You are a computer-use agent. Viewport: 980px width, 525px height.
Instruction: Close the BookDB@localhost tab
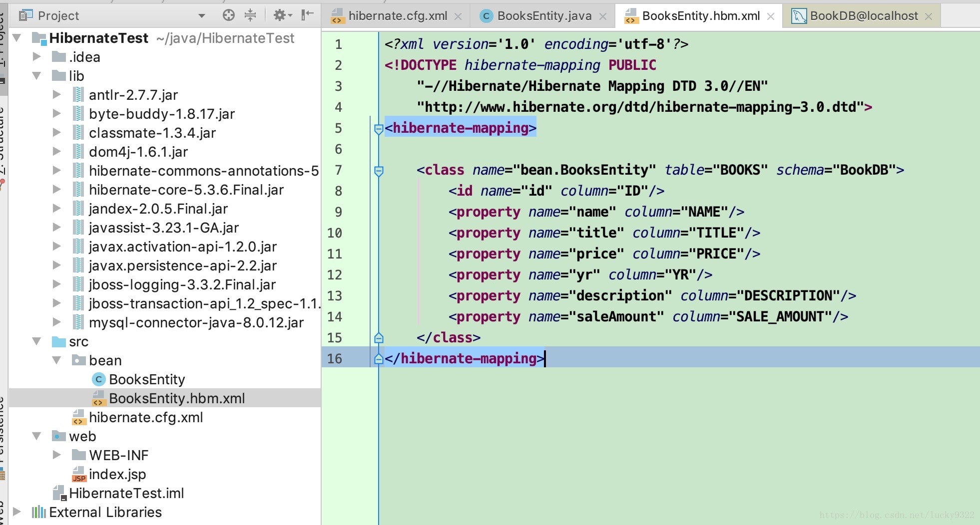(929, 16)
